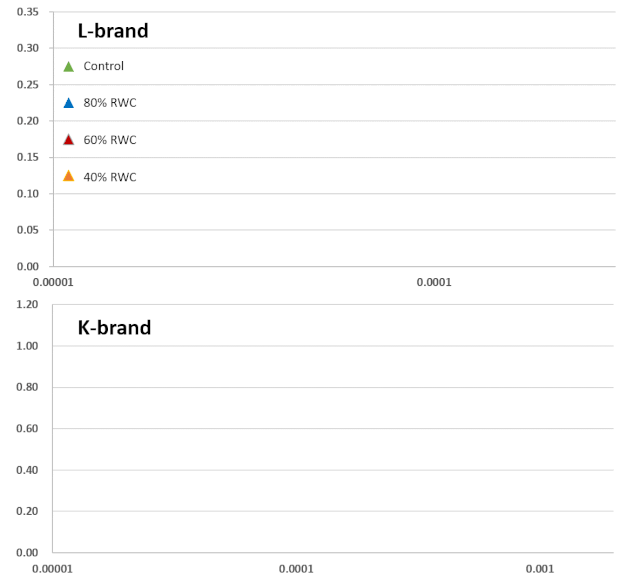Click the 0.35 y-axis label
This screenshot has height=583, width=640.
[28, 12]
